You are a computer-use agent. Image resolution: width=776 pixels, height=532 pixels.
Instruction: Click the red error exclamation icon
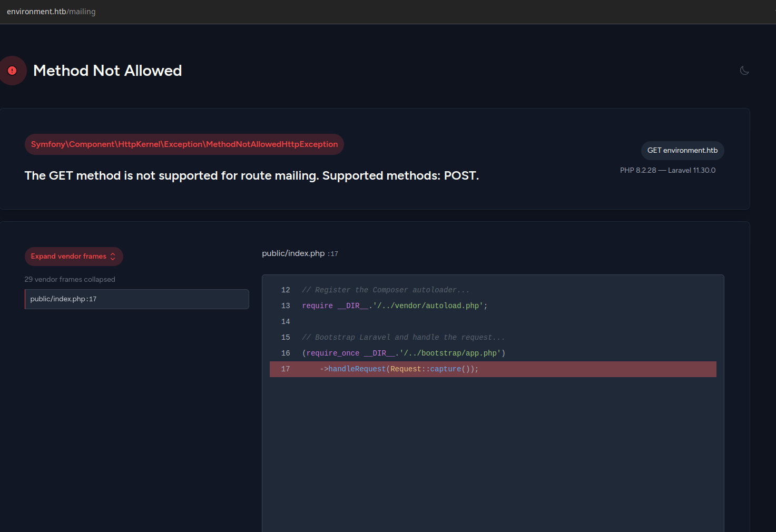tap(12, 71)
